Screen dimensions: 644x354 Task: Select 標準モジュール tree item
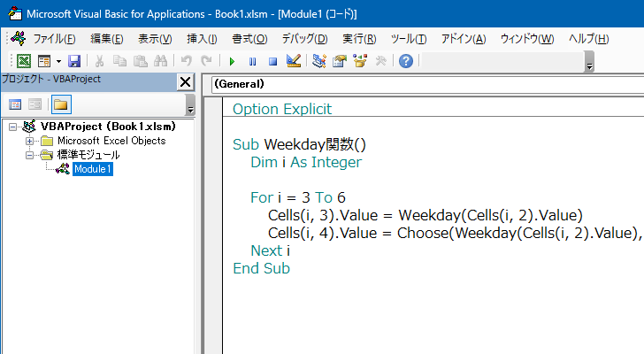click(x=88, y=155)
